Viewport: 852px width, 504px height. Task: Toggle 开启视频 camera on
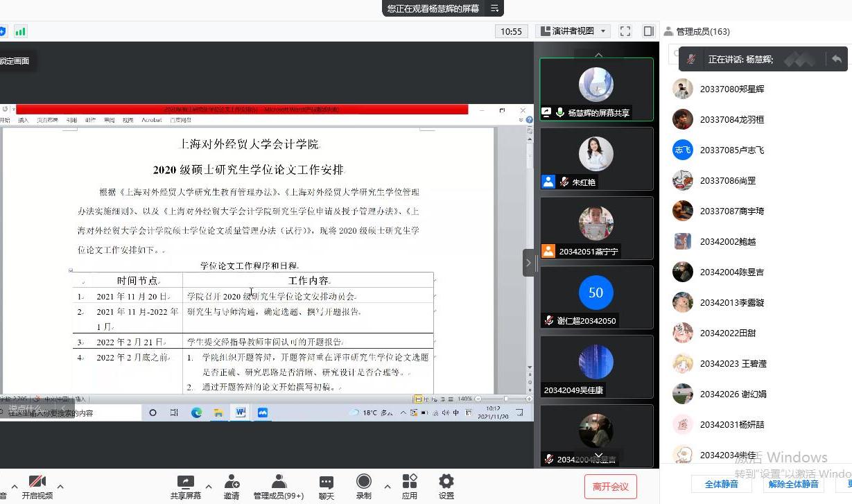[37, 482]
